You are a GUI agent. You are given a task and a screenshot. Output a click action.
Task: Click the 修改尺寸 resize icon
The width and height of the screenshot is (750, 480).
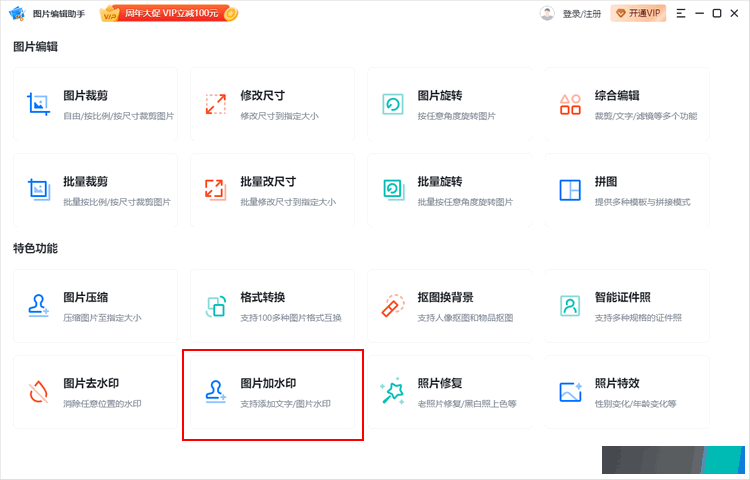click(216, 104)
